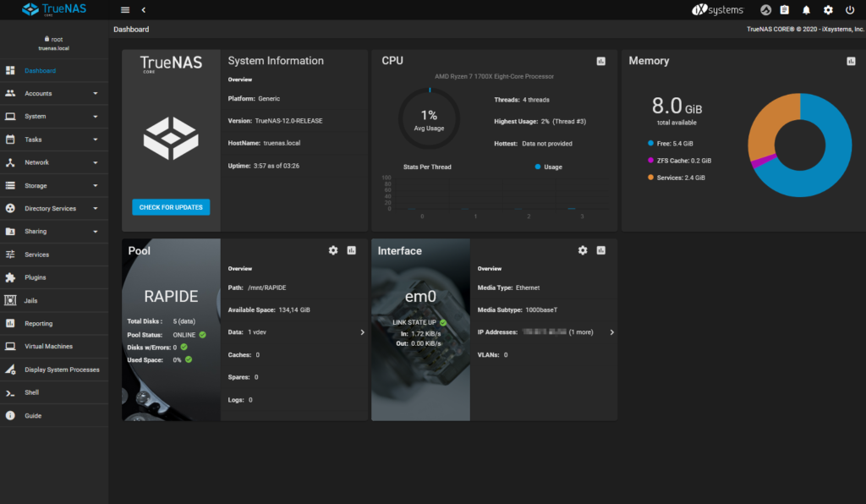866x504 pixels.
Task: Expand the Sharing menu arrow
Action: pos(96,232)
